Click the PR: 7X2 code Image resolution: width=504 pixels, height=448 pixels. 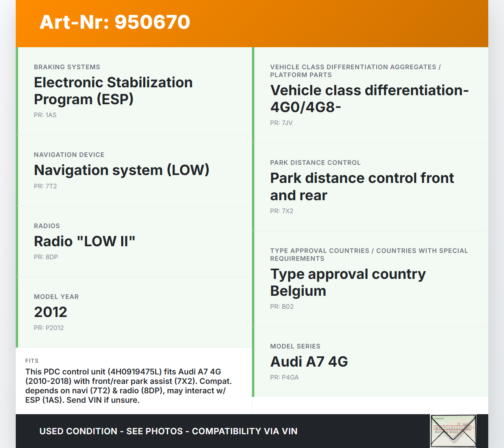tap(282, 211)
